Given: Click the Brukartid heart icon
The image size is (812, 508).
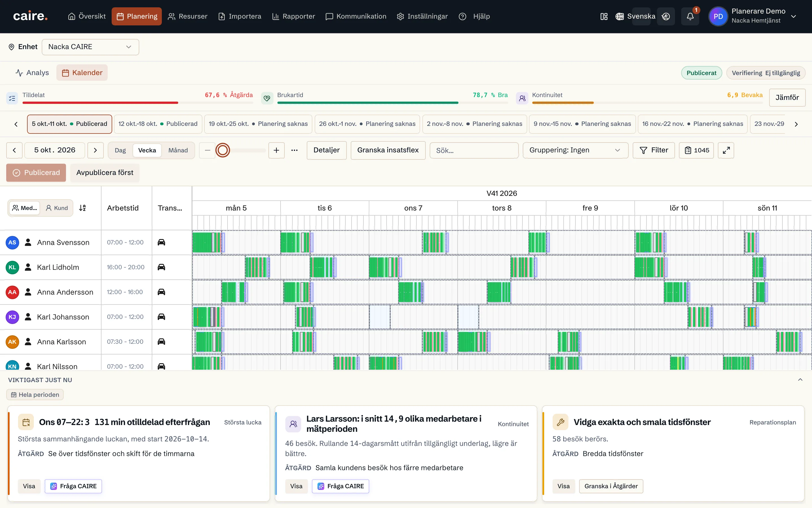Looking at the screenshot, I should click(x=267, y=98).
